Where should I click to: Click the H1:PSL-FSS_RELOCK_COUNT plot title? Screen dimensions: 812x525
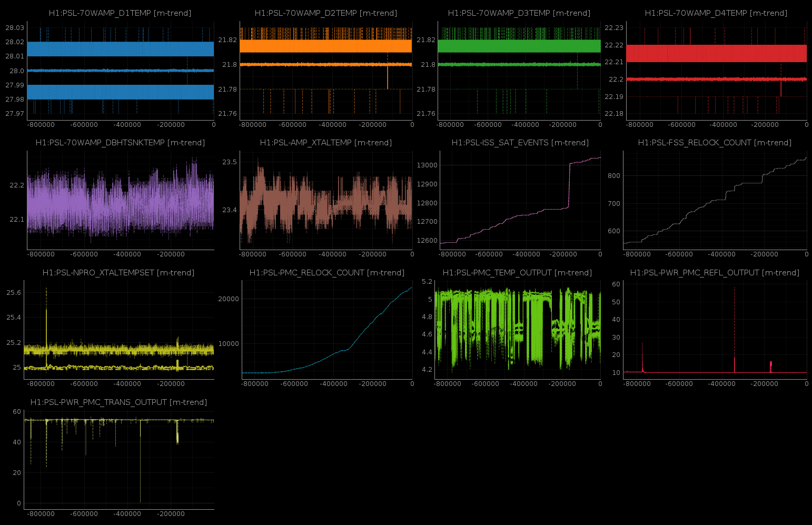(x=715, y=143)
